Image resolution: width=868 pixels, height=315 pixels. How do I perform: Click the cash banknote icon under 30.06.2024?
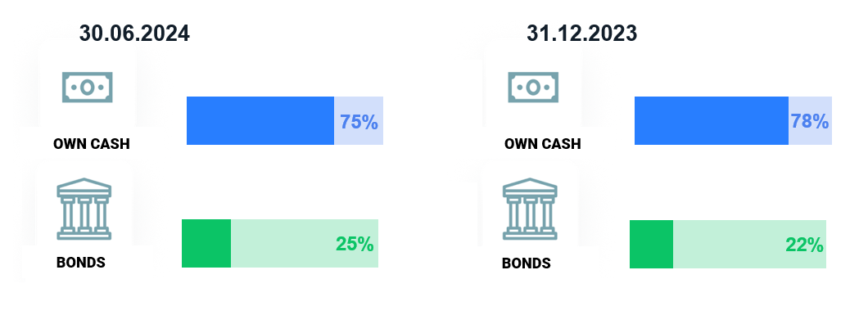[x=88, y=87]
